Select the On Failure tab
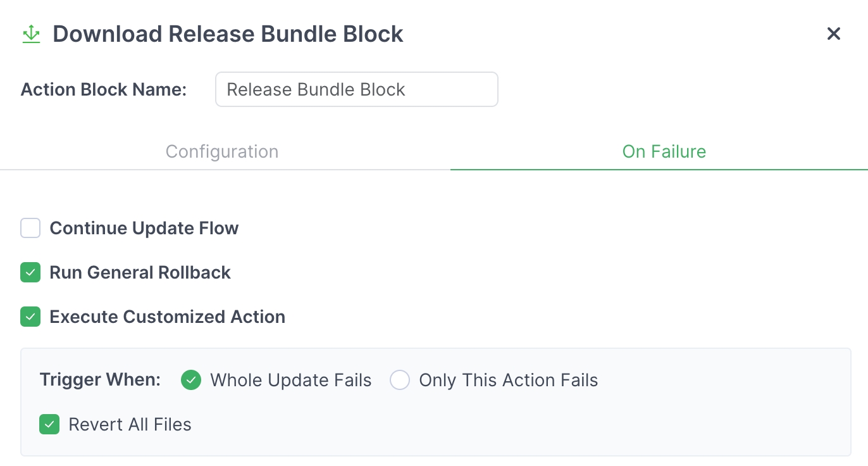This screenshot has height=466, width=868. point(664,152)
